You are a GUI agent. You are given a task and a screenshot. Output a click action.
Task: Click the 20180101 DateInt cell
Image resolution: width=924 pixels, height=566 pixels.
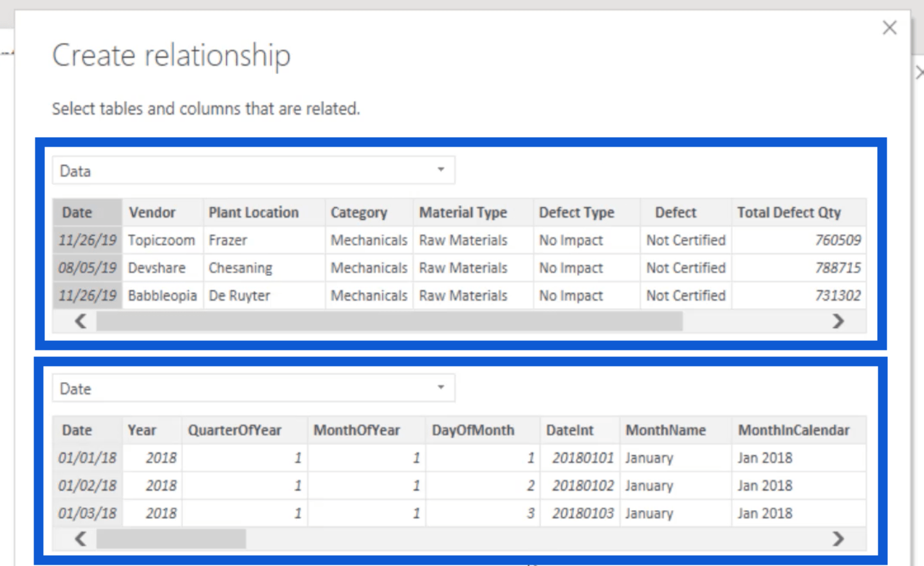(580, 458)
